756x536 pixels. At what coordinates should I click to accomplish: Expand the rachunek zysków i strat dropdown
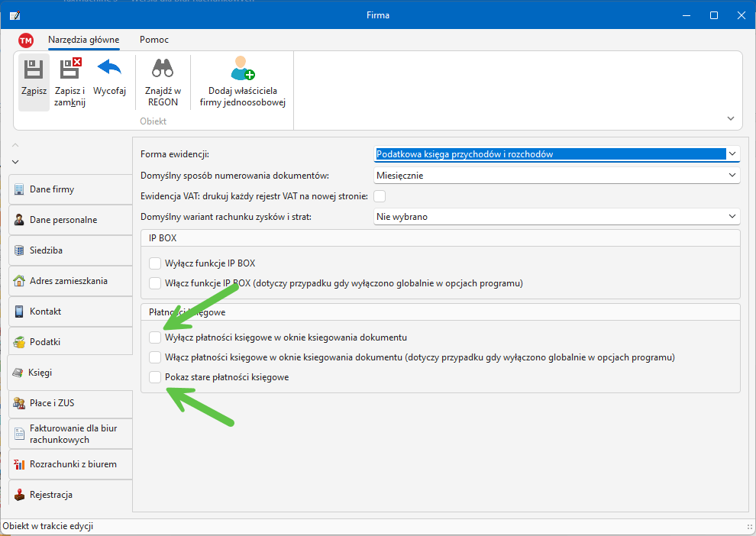click(x=732, y=217)
